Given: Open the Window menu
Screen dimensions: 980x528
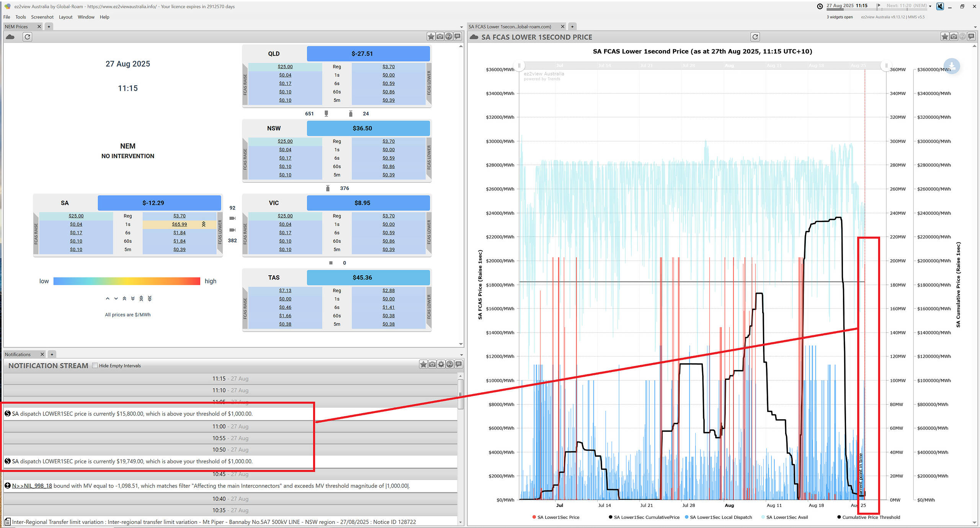Looking at the screenshot, I should tap(86, 17).
